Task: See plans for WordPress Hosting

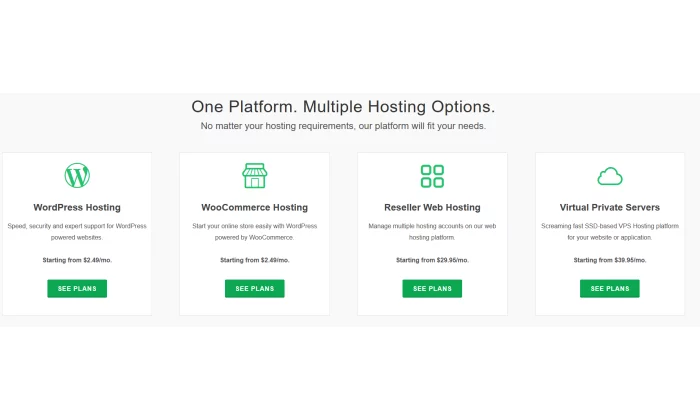Action: pyautogui.click(x=77, y=289)
